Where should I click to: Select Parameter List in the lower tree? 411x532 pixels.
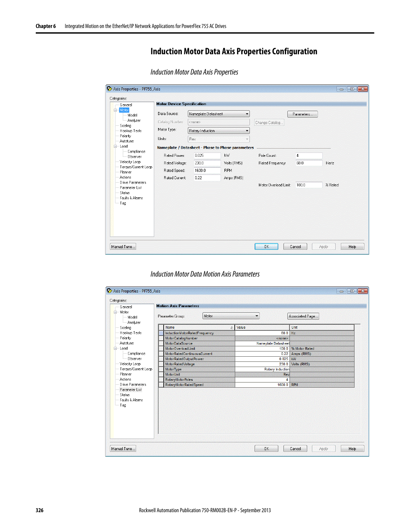point(131,390)
